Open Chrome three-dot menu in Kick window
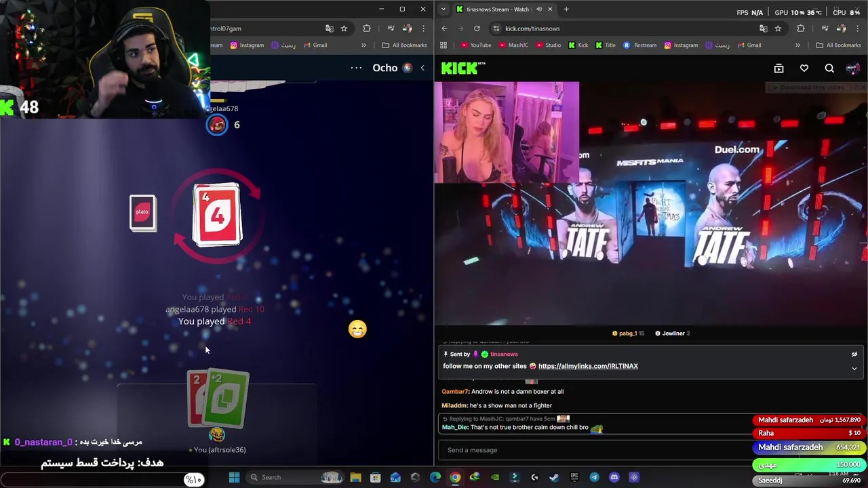 click(x=858, y=28)
